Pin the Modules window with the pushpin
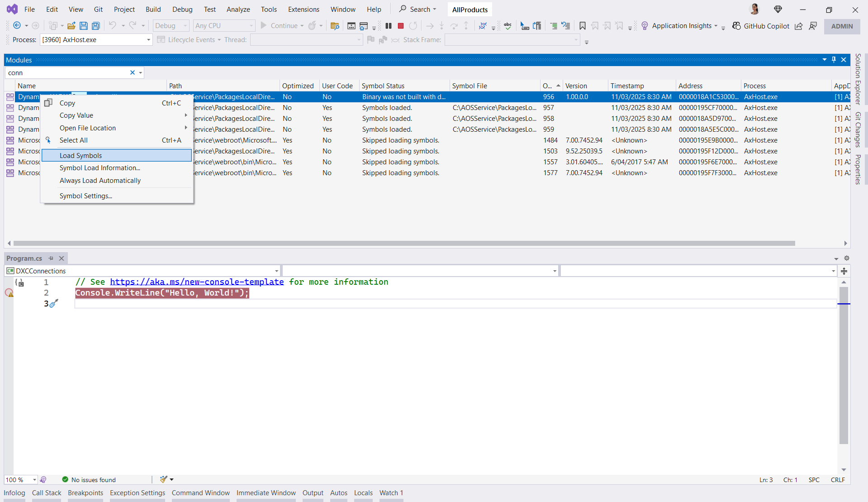The height and width of the screenshot is (502, 868). click(834, 60)
